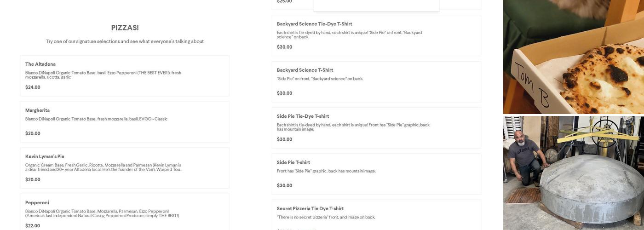Pick the plain Side Pie T-shirt title
The image size is (644, 230).
pyautogui.click(x=293, y=162)
